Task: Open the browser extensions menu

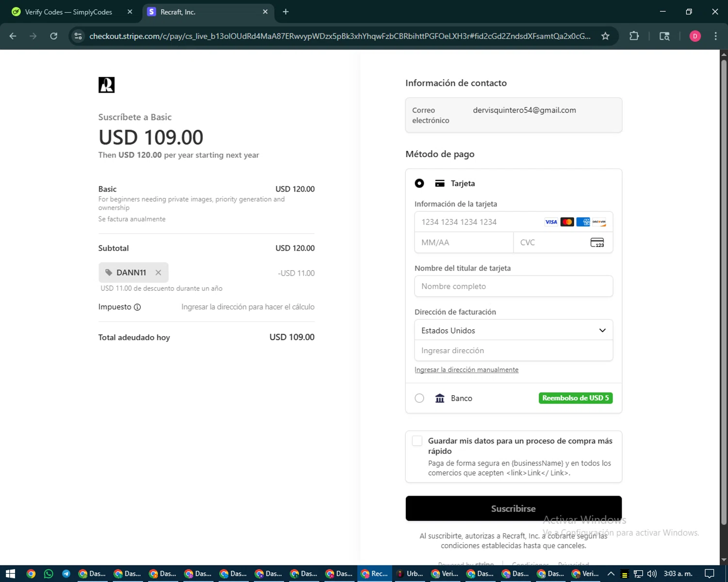Action: click(634, 36)
